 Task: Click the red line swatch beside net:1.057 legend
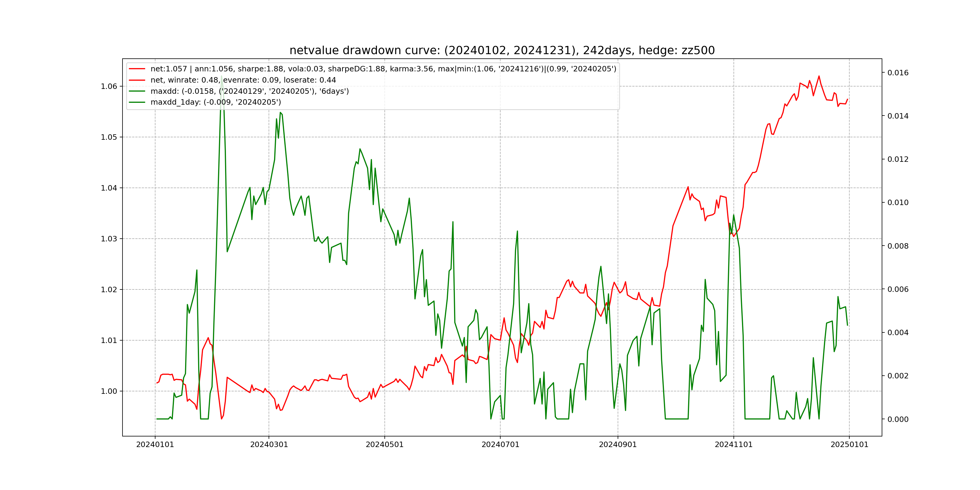point(137,69)
